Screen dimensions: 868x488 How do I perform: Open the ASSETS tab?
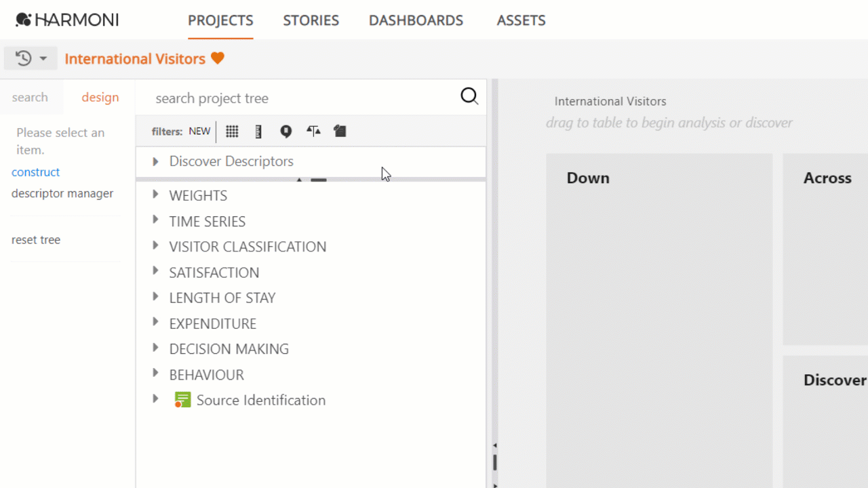521,20
